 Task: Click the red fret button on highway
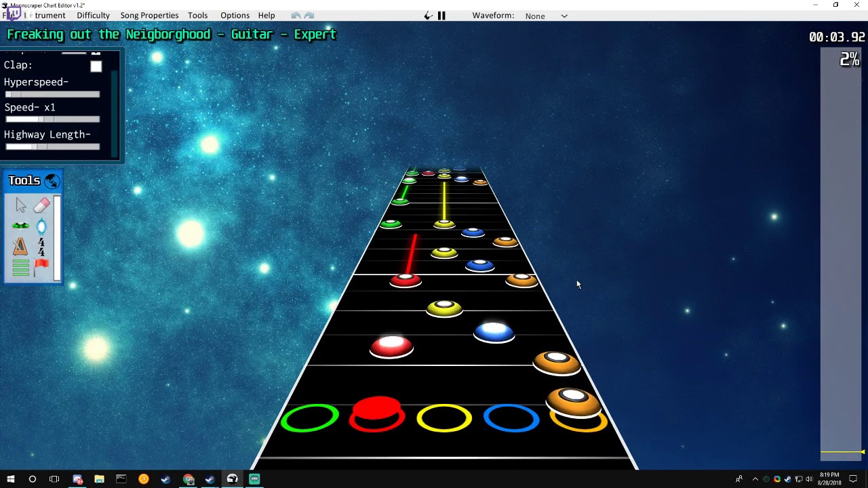click(x=377, y=413)
